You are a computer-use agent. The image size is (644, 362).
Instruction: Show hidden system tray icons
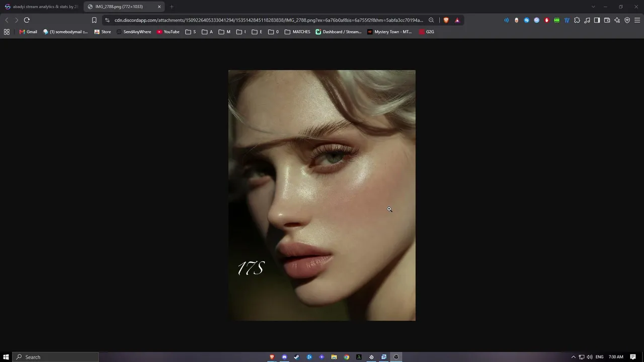tap(573, 357)
